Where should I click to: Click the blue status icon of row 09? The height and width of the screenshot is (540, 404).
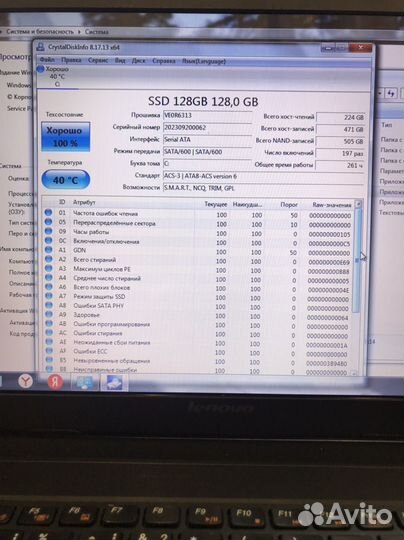49,231
